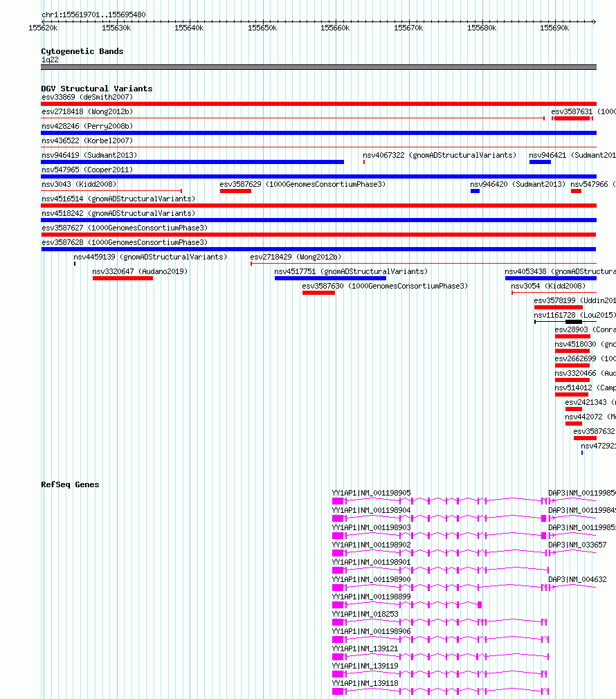The image size is (616, 699).
Task: Select the nsv1161728 (Lou2015) label
Action: 575,315
